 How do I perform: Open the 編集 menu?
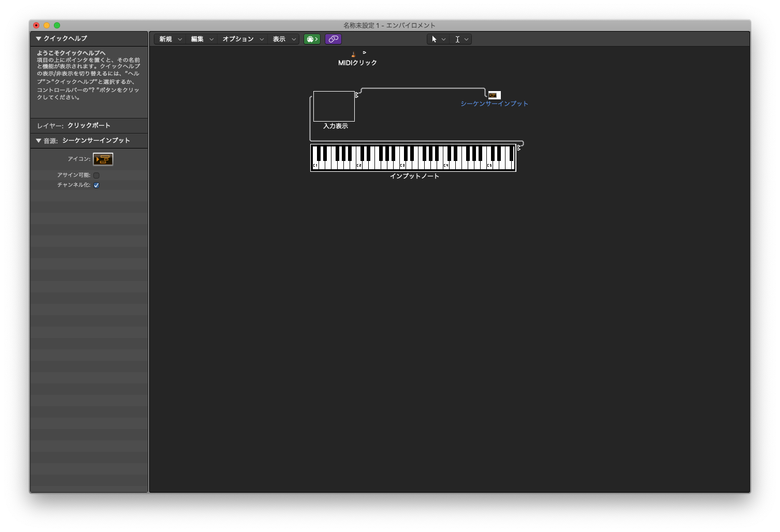click(201, 39)
